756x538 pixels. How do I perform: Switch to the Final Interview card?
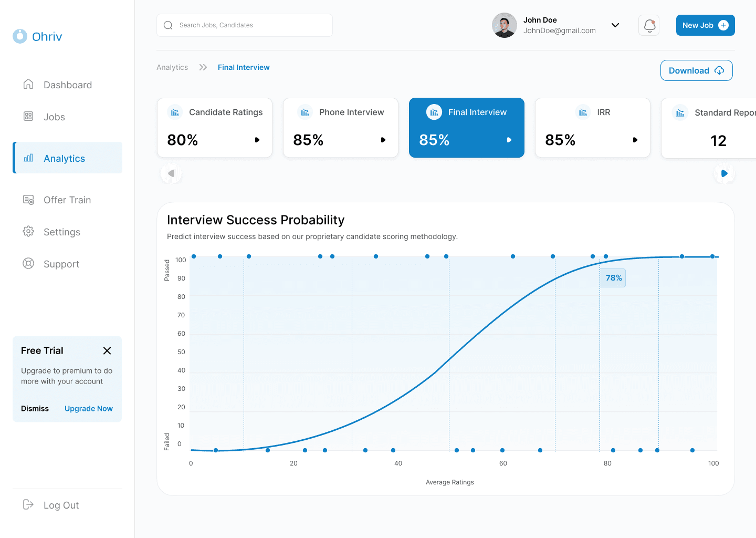point(466,128)
